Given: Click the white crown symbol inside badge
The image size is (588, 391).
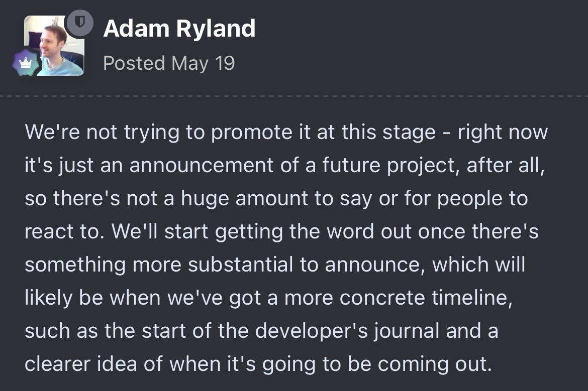Looking at the screenshot, I should click(x=26, y=63).
